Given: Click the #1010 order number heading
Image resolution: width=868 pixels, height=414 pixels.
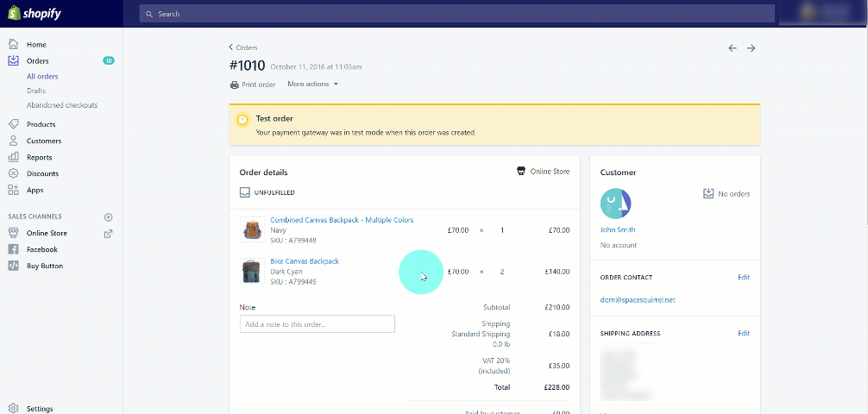Looking at the screenshot, I should tap(247, 66).
